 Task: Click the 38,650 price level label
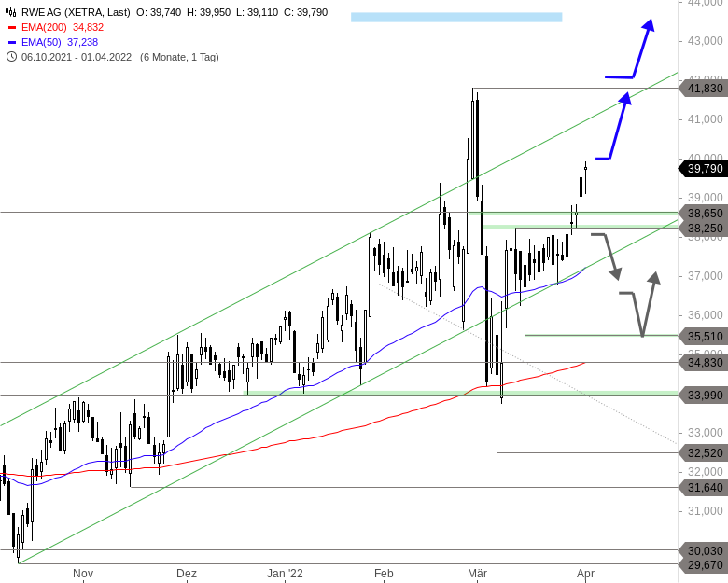point(704,213)
